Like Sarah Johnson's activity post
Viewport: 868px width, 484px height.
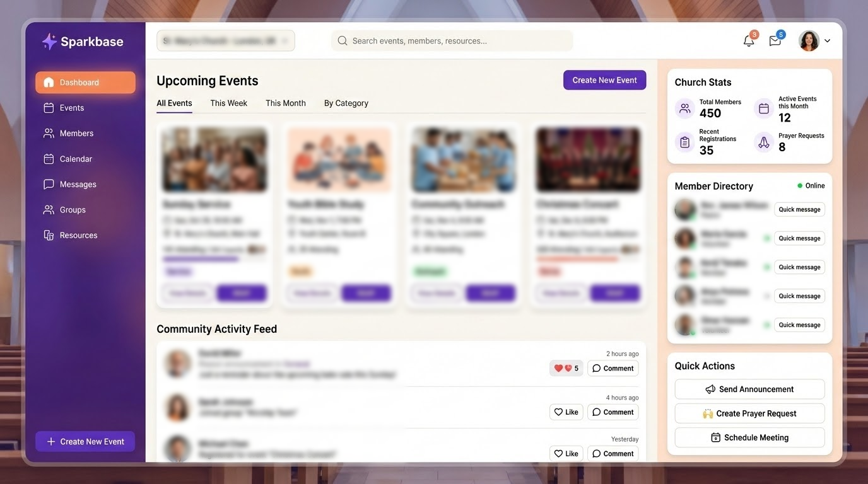click(x=566, y=412)
